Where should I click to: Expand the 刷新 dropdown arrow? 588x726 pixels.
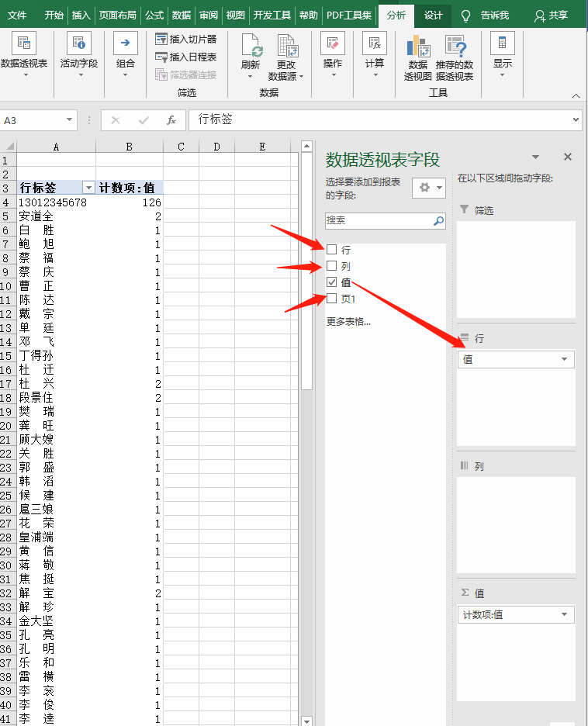[x=250, y=77]
